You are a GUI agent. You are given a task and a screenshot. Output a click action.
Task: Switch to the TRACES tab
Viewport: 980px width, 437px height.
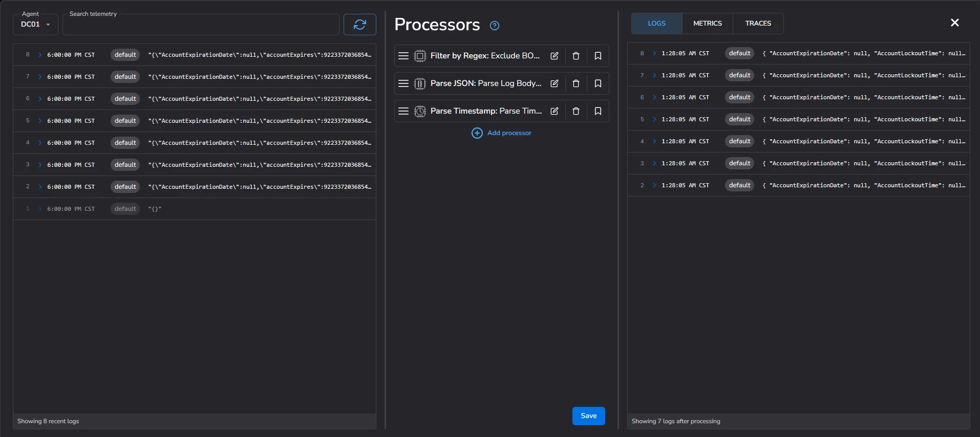[x=758, y=24]
